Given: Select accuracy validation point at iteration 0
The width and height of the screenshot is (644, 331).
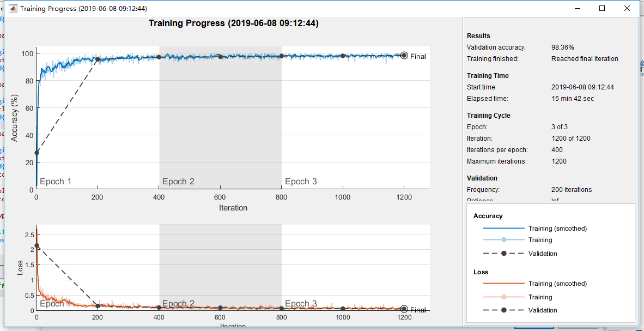Looking at the screenshot, I should point(37,153).
